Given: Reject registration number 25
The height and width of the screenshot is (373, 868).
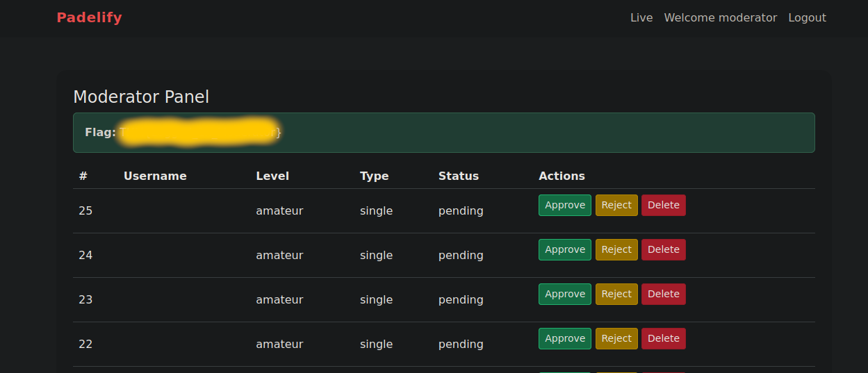Looking at the screenshot, I should click(616, 206).
